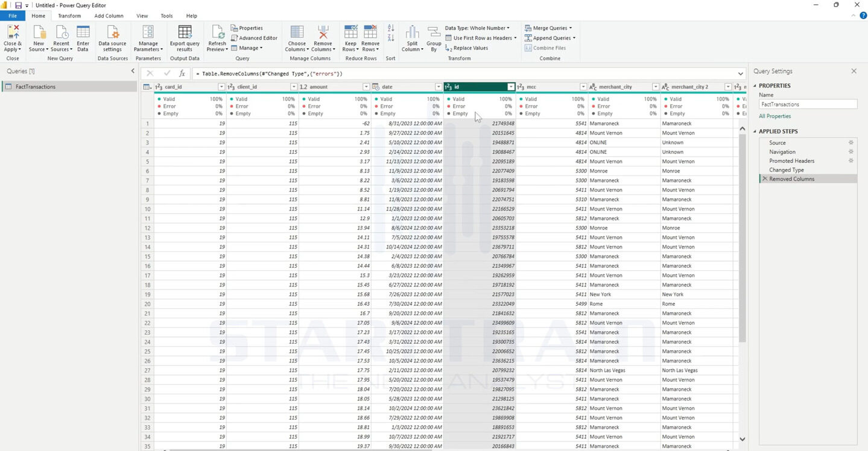Click the Group By icon
The image size is (868, 451).
tap(434, 32)
